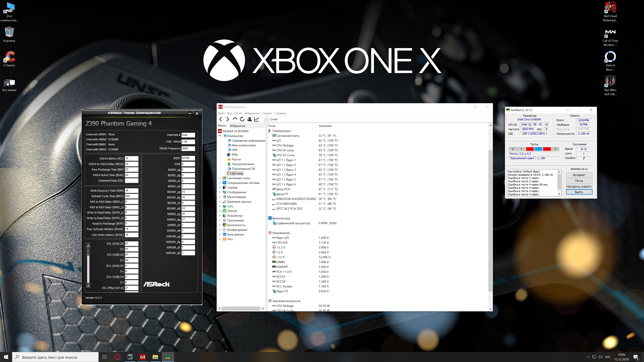Click the Выйти button in TestMem5
This screenshot has width=644, height=362.
(x=579, y=192)
